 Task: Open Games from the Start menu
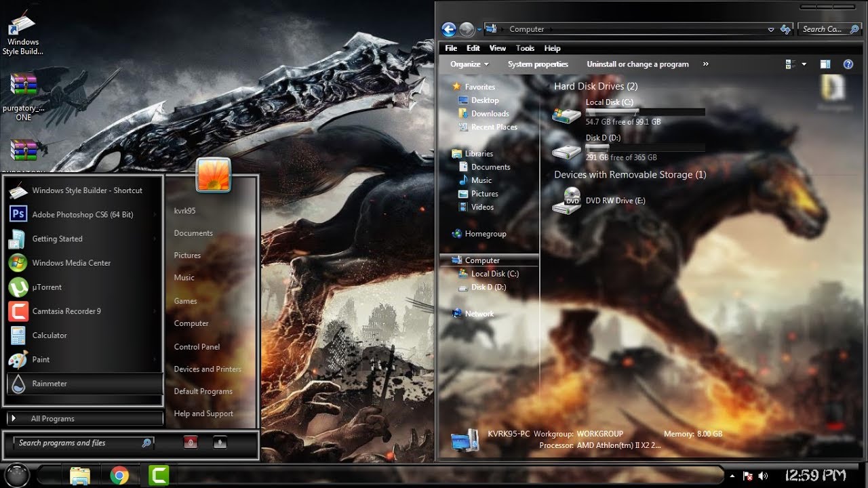pyautogui.click(x=185, y=301)
